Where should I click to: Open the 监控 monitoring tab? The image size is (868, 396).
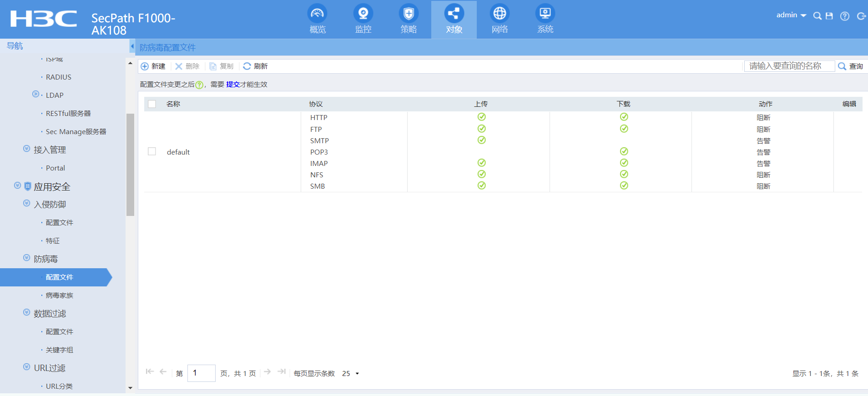[x=363, y=20]
